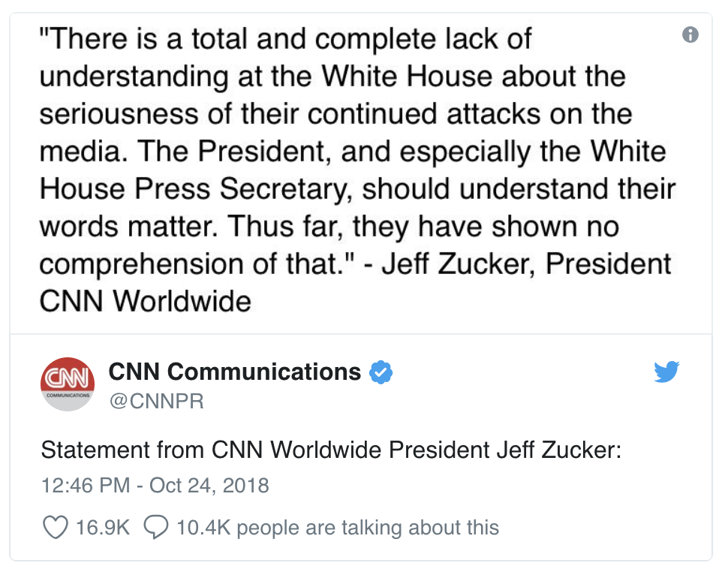Click the 'words matter' sentence in the quote
728x575 pixels.
(x=128, y=227)
